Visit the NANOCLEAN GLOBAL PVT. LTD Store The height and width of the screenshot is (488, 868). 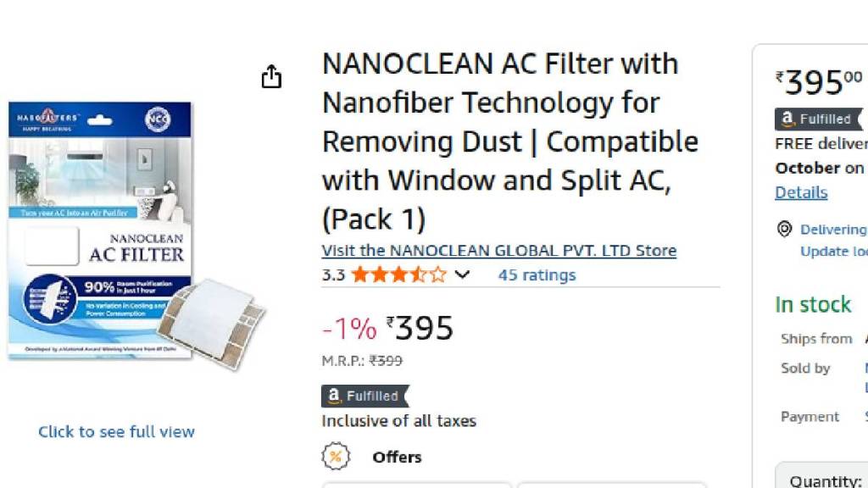(498, 251)
